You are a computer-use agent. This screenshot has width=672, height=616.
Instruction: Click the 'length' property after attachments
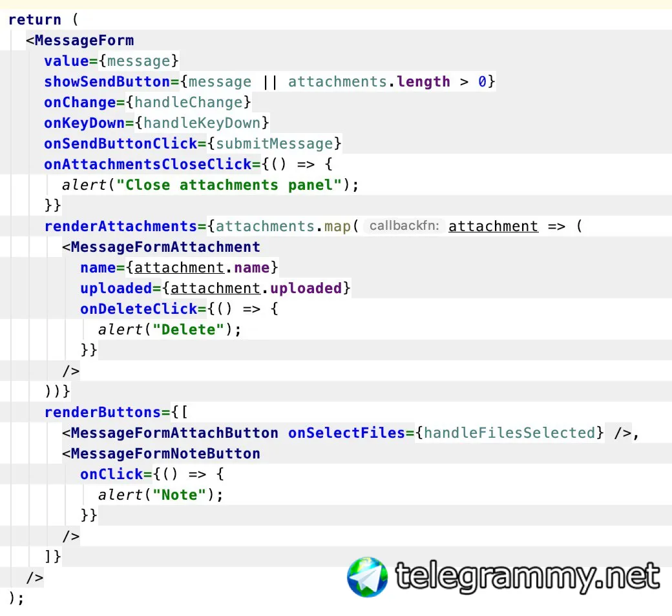coord(423,81)
